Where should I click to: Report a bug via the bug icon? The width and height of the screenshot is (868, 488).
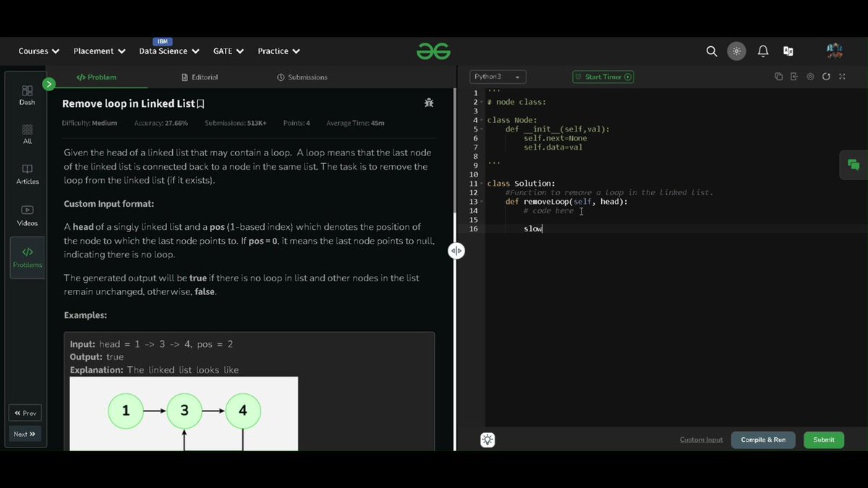tap(429, 103)
